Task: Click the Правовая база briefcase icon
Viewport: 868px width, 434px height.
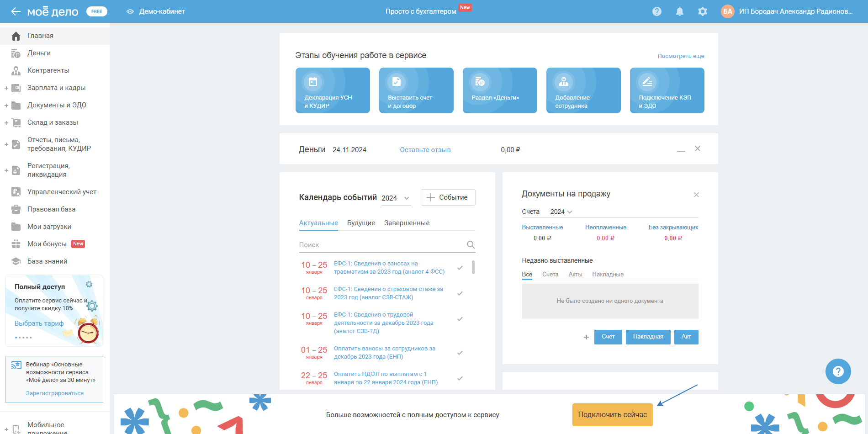Action: pyautogui.click(x=16, y=209)
